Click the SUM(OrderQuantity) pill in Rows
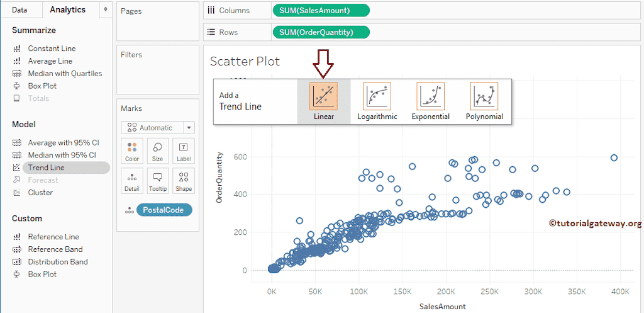This screenshot has height=313, width=644. (321, 32)
